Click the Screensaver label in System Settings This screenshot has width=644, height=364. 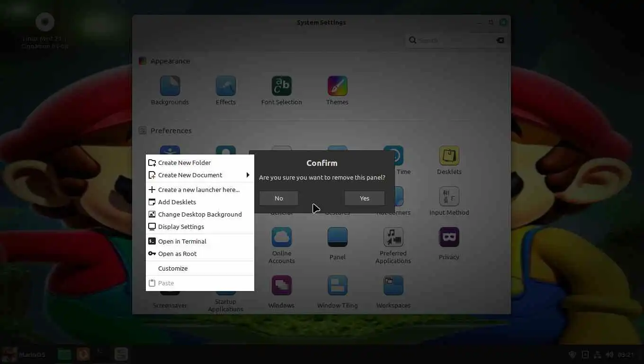tap(170, 305)
